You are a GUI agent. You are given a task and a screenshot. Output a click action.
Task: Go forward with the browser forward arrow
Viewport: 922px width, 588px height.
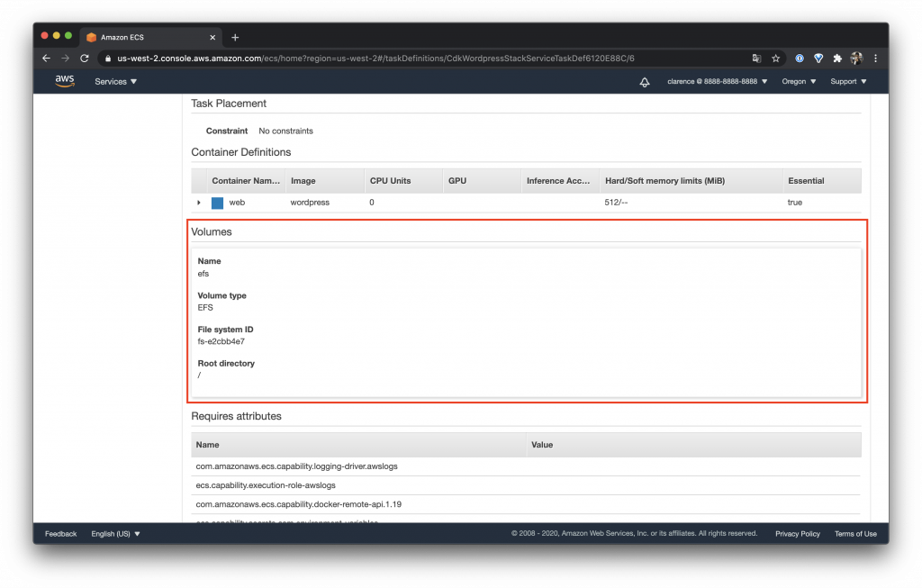65,59
